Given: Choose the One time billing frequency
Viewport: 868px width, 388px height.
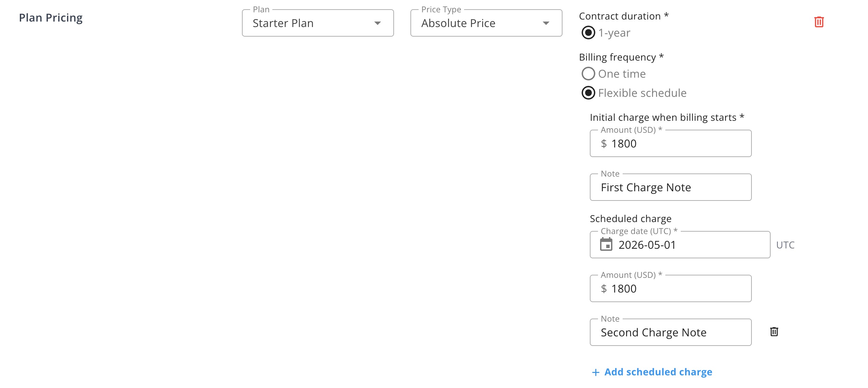Looking at the screenshot, I should tap(588, 74).
